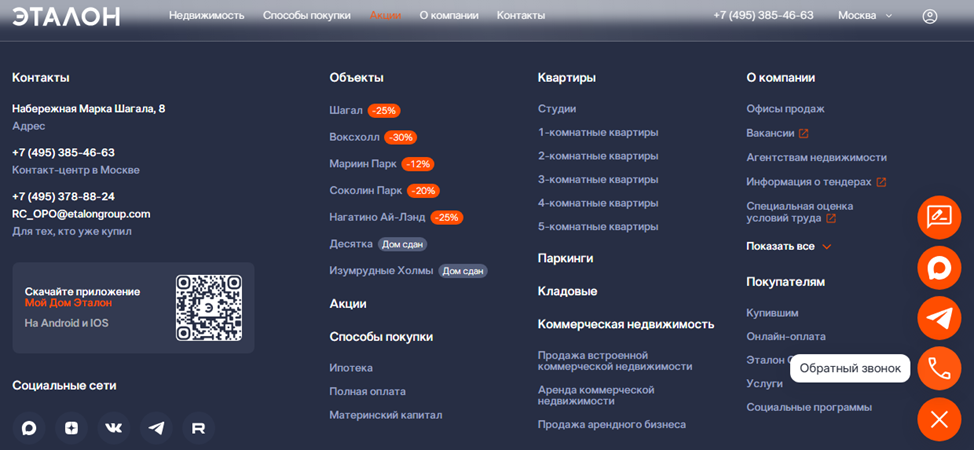Click the -25% badge next to Шагал

(x=384, y=111)
